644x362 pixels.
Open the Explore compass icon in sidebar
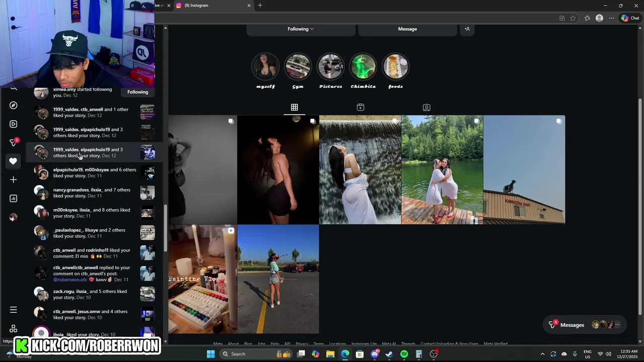coord(14,106)
